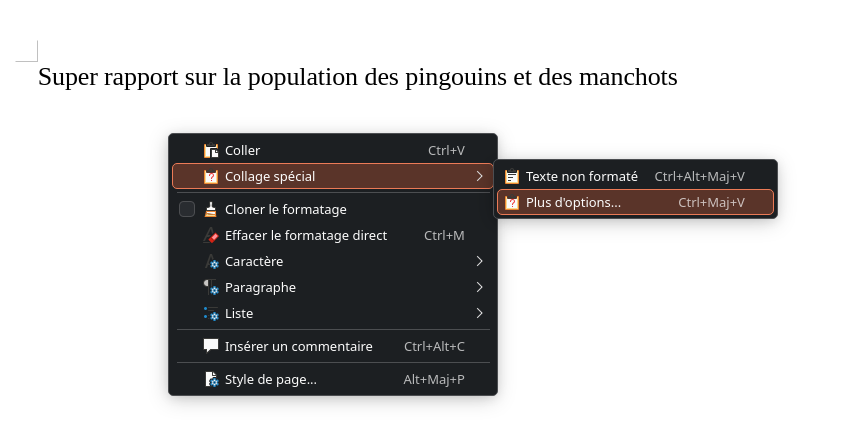Click the Insérer un commentaire bubble icon
Image resolution: width=858 pixels, height=421 pixels.
211,346
